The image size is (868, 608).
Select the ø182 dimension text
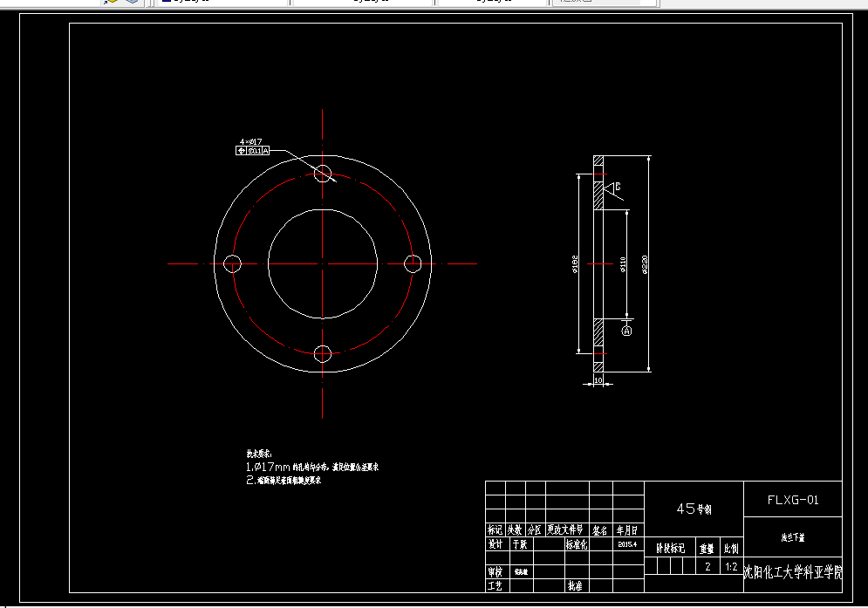point(575,264)
